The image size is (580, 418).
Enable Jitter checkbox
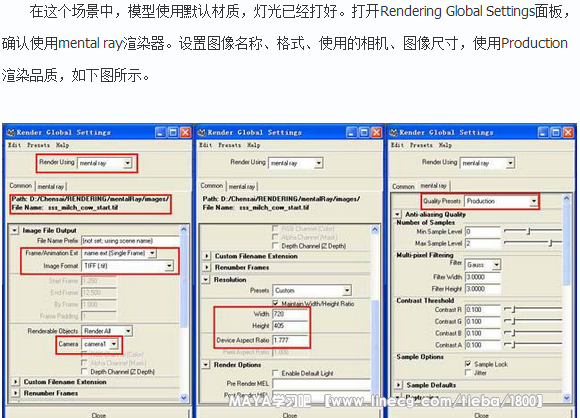point(468,373)
